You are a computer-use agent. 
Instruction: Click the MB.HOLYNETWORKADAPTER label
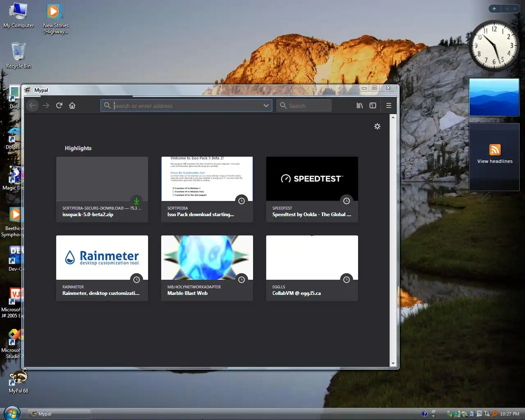194,287
